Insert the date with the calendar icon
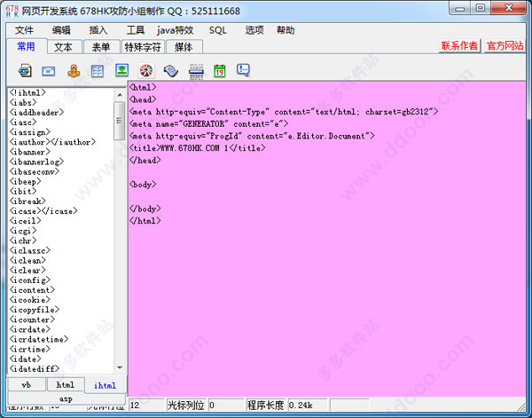This screenshot has height=418, width=532. 220,71
